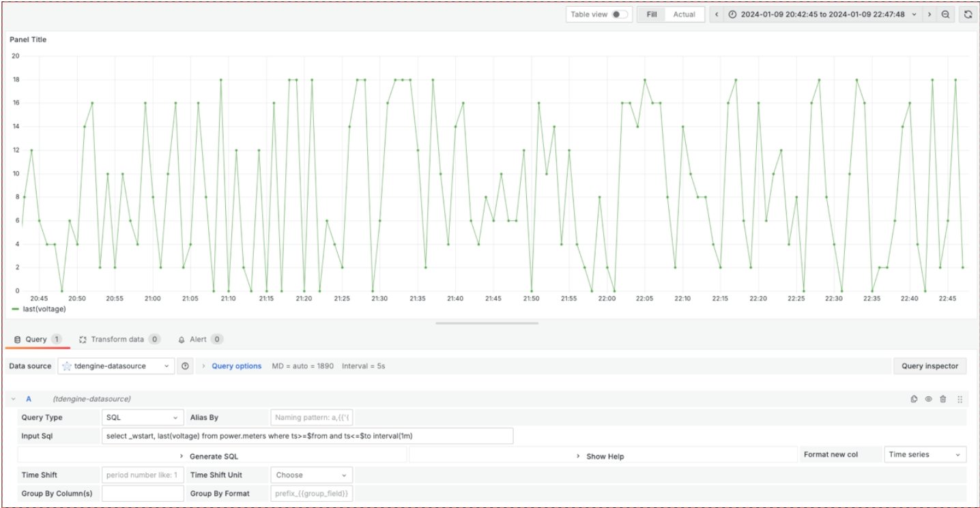The width and height of the screenshot is (980, 508).
Task: Click the Query inspector button
Action: (929, 366)
